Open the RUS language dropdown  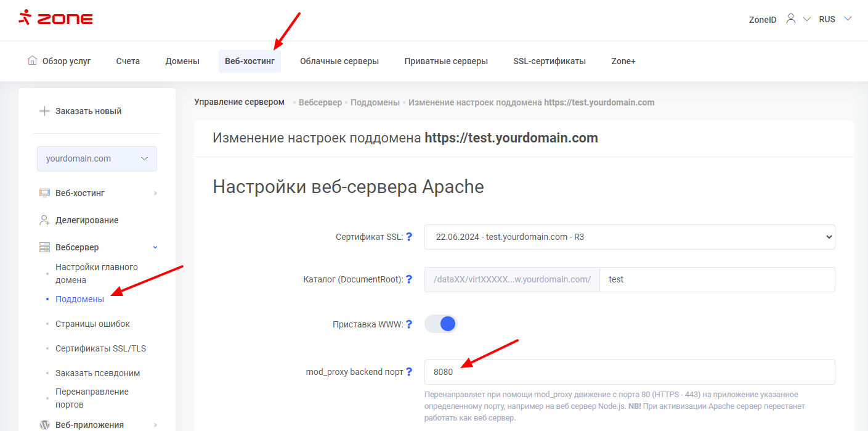835,19
